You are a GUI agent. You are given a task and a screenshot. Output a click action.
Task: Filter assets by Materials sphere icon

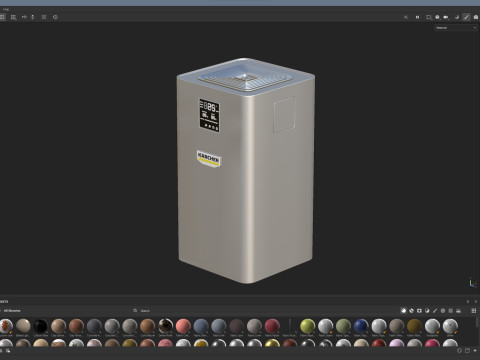pos(403,311)
